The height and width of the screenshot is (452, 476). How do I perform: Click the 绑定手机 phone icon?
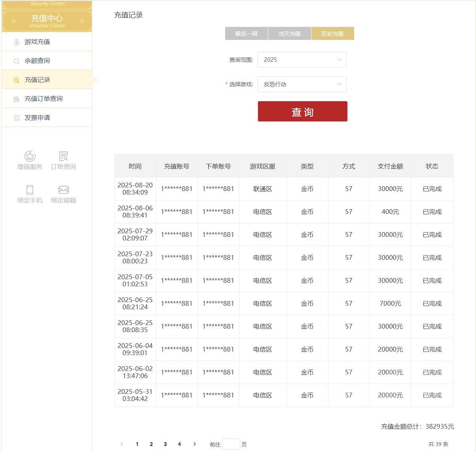[x=30, y=190]
